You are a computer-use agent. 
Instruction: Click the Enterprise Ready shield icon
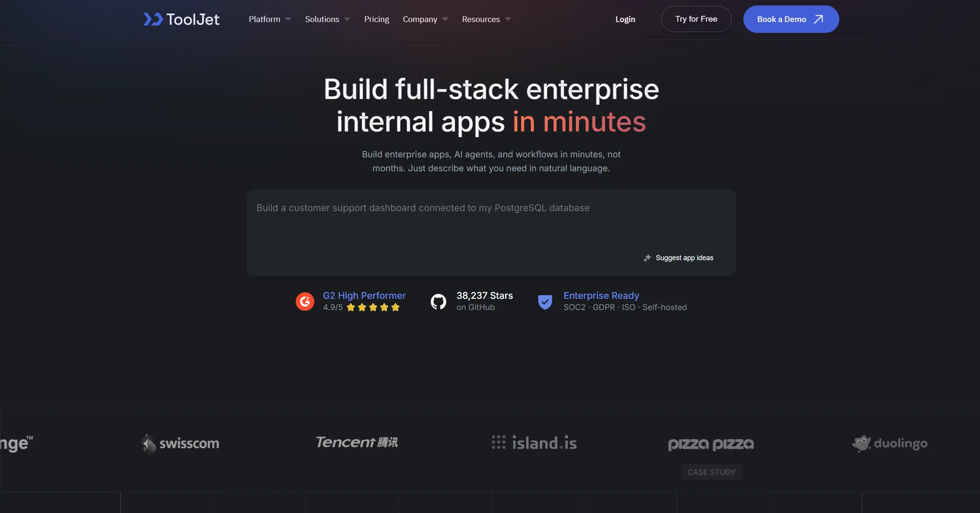(545, 301)
